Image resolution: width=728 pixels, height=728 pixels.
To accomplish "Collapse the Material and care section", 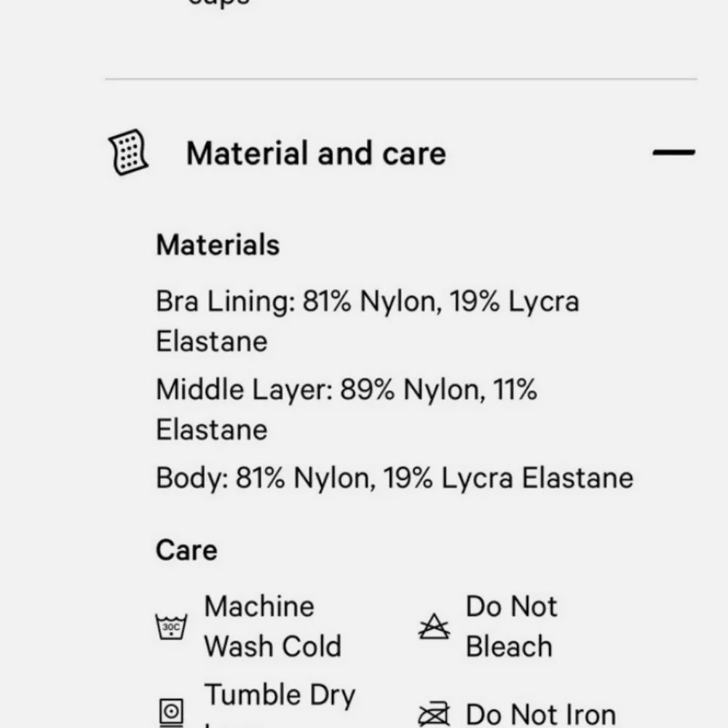I will [673, 153].
